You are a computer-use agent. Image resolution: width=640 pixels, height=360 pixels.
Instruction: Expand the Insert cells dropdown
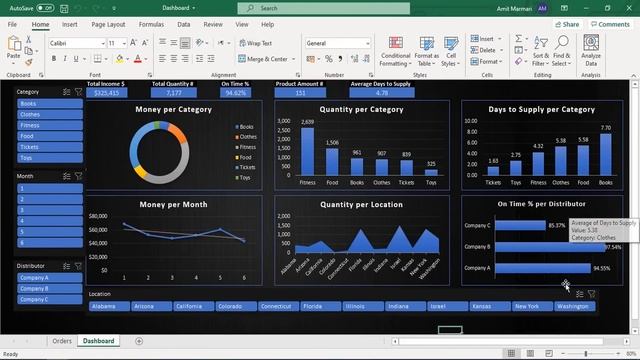tap(500, 39)
